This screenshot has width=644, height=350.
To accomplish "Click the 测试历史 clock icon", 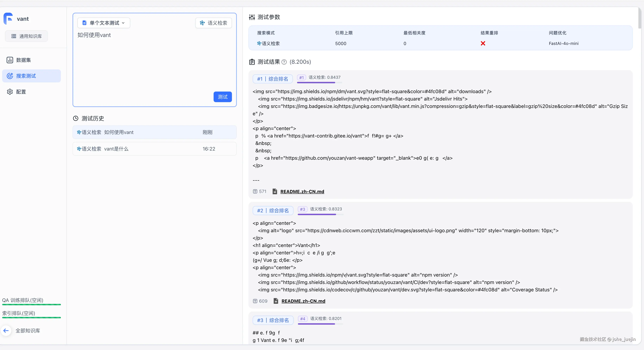I will coord(75,118).
